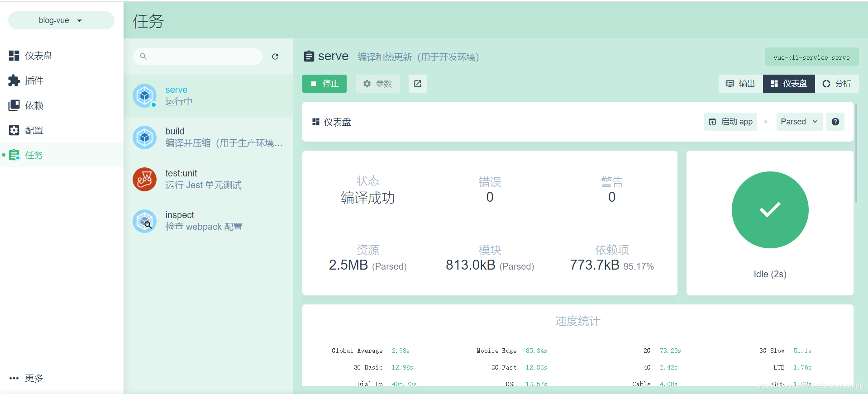Stop the running task with 停止
Screen dimensions: 868x394
pyautogui.click(x=324, y=84)
